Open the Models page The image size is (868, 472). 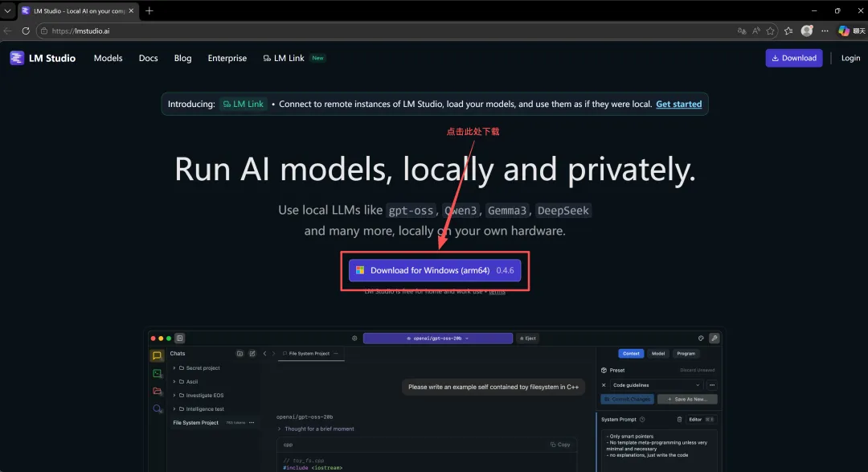(108, 58)
